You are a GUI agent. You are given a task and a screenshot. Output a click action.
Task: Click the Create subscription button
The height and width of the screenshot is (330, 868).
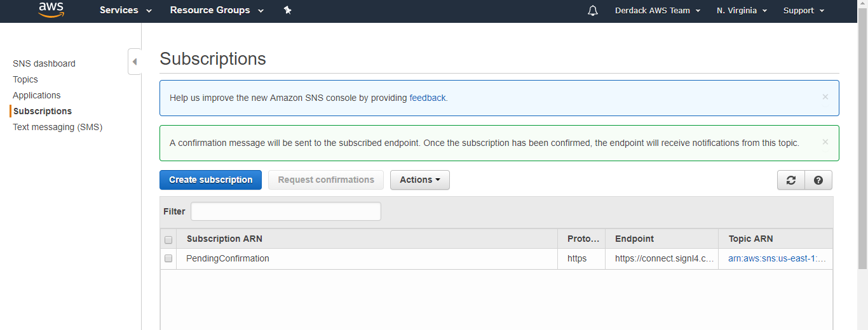(210, 180)
